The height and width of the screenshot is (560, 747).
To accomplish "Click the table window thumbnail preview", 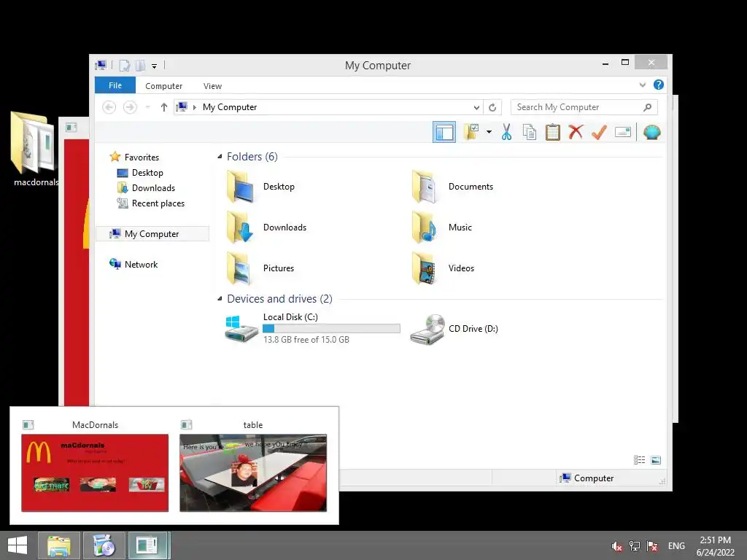I will [253, 472].
